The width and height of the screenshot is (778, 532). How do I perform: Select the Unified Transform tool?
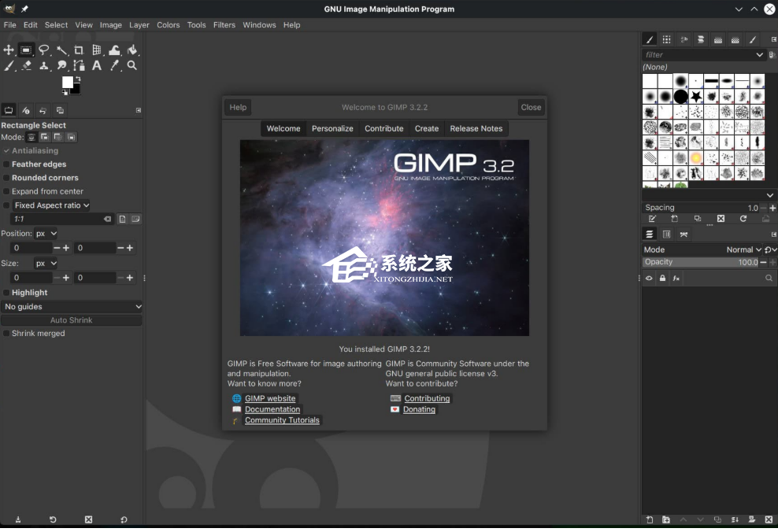(97, 50)
